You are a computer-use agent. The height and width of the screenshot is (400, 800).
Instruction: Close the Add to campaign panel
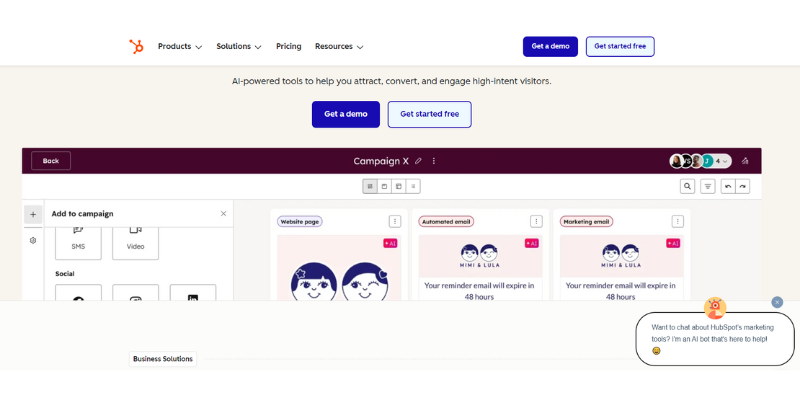point(223,213)
